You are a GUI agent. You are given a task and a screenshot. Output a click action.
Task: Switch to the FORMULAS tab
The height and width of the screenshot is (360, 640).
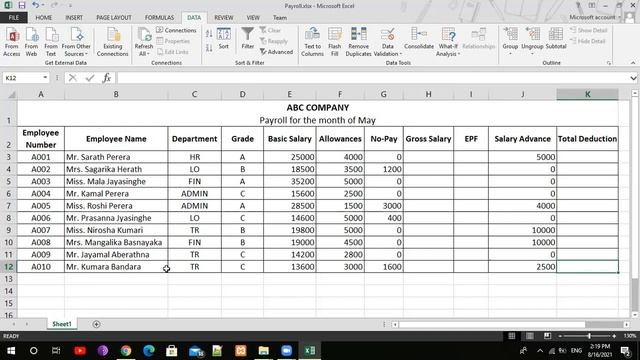[x=159, y=18]
